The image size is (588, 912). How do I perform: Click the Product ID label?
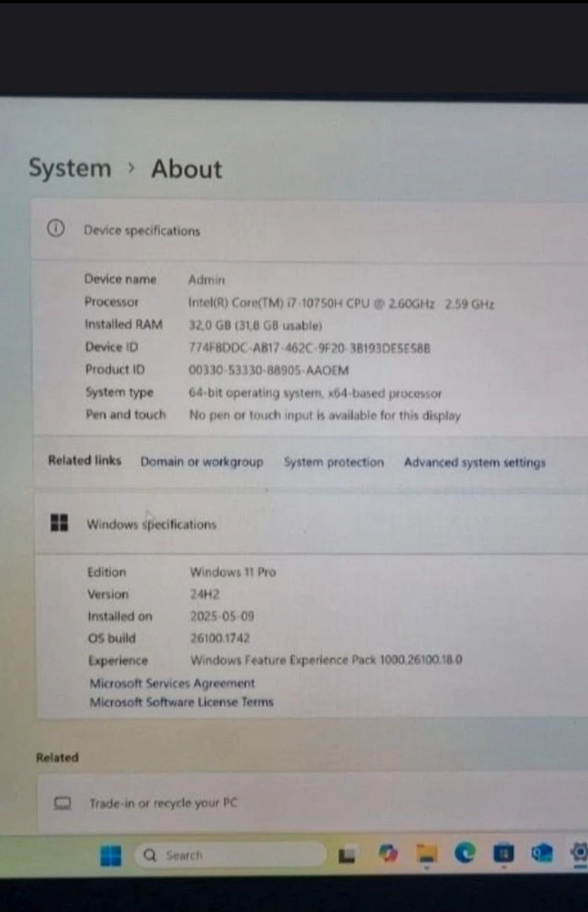(x=115, y=369)
